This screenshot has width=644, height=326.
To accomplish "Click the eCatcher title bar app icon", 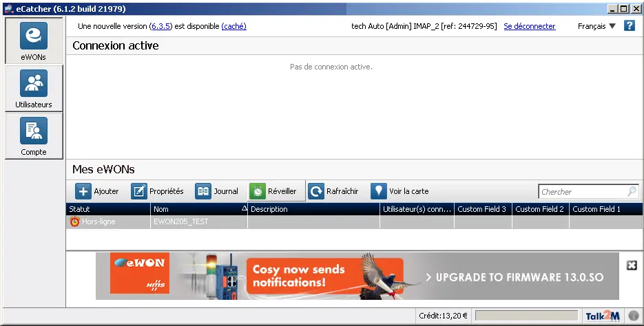I will (x=9, y=9).
